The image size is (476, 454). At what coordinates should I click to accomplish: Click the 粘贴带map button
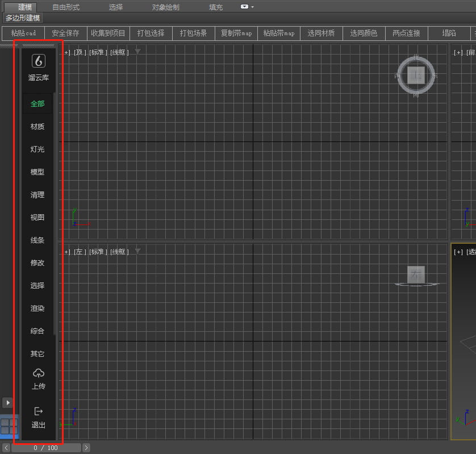[x=279, y=33]
